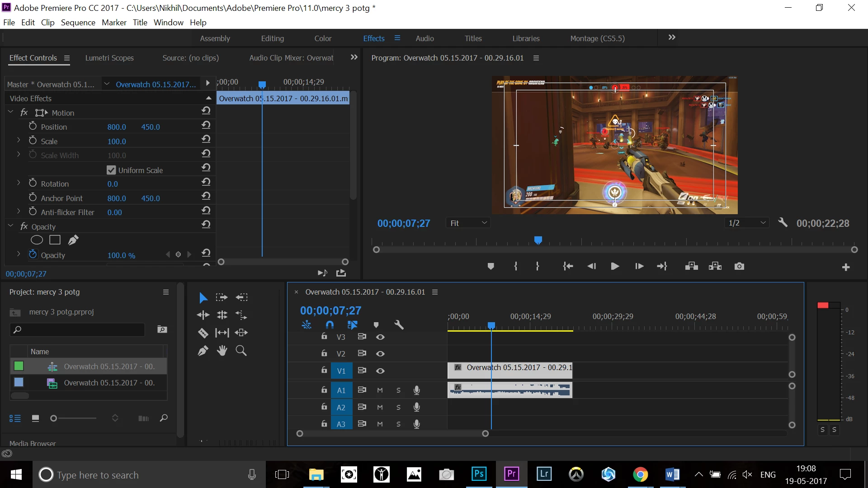Expand the Scale property
The height and width of the screenshot is (488, 868).
(19, 141)
